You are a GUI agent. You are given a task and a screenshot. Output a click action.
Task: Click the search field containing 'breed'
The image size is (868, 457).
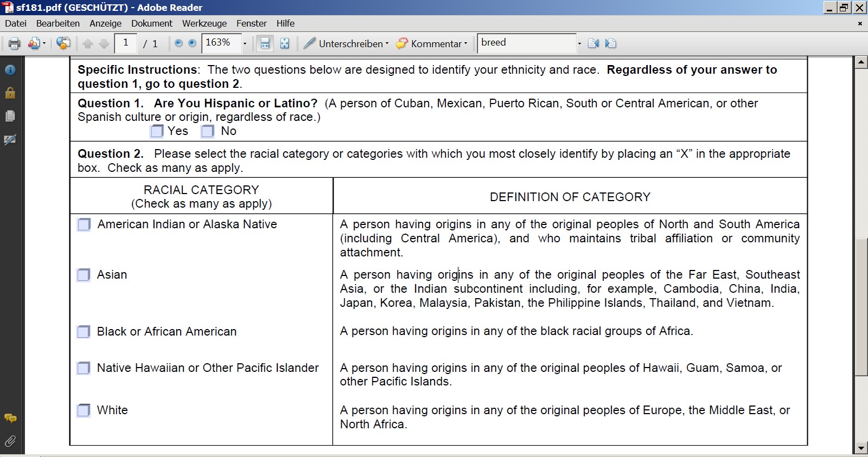526,43
